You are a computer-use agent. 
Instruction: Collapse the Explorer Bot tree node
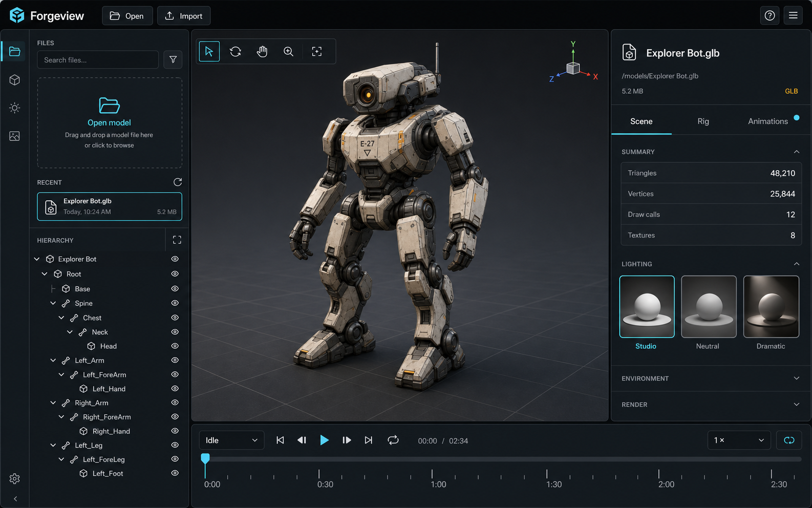click(37, 259)
